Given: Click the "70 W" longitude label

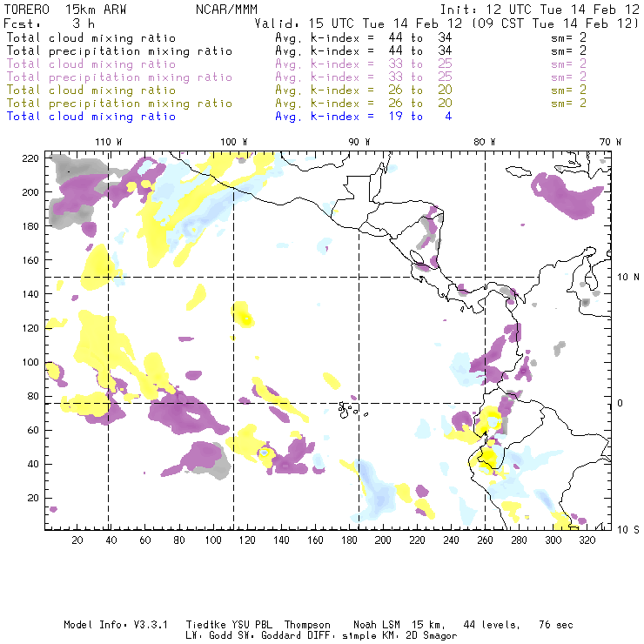Looking at the screenshot, I should 610,142.
